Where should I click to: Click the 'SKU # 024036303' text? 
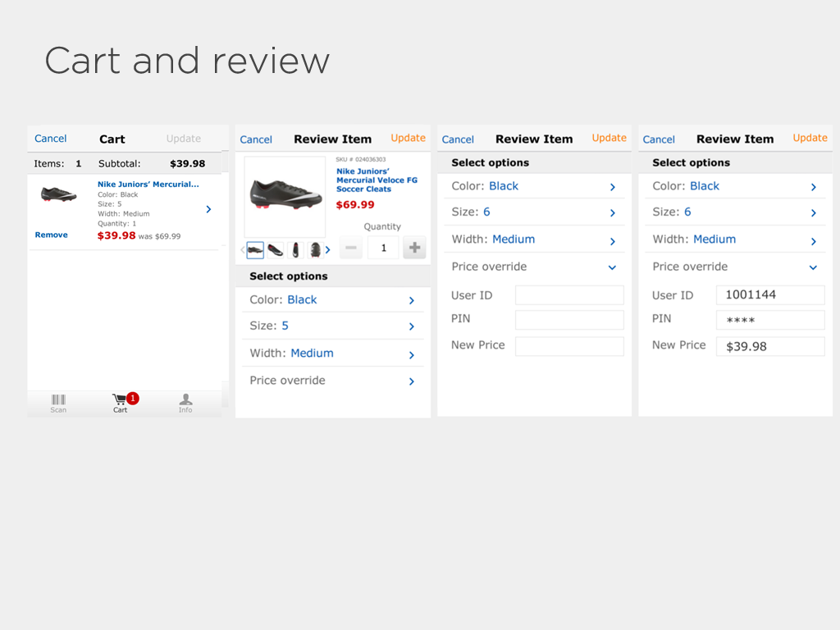pos(361,160)
